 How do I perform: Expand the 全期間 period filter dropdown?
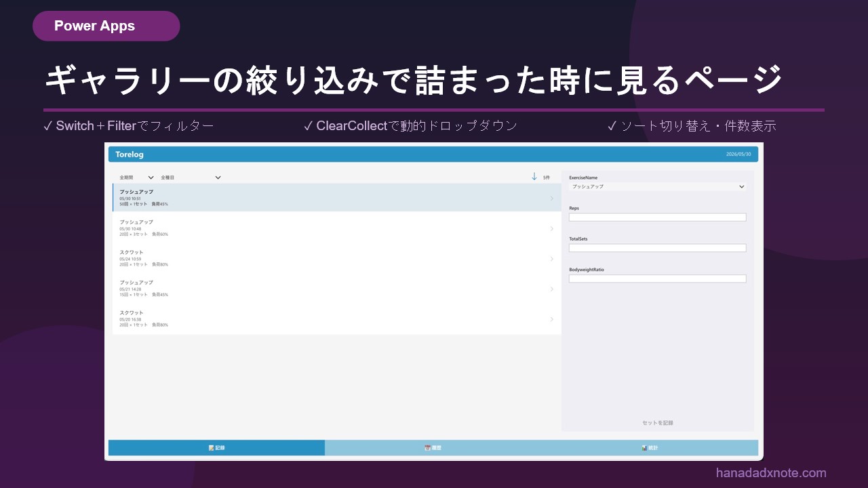coord(136,178)
